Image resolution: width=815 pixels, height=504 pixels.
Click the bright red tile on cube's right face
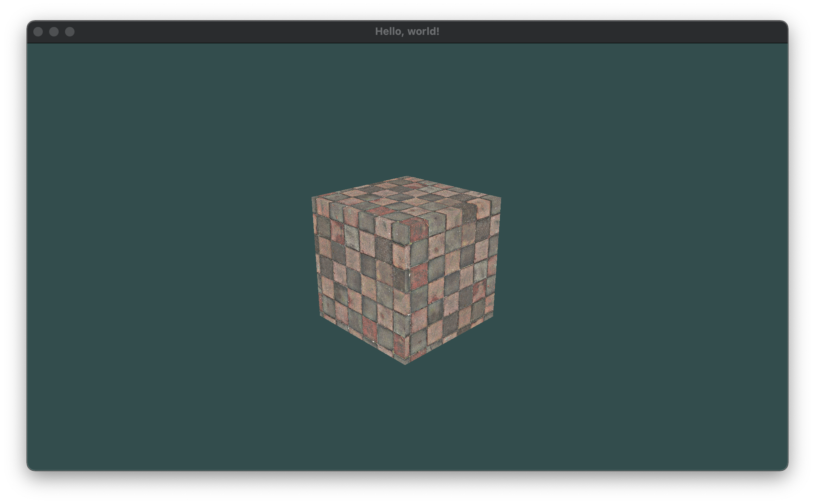419,276
